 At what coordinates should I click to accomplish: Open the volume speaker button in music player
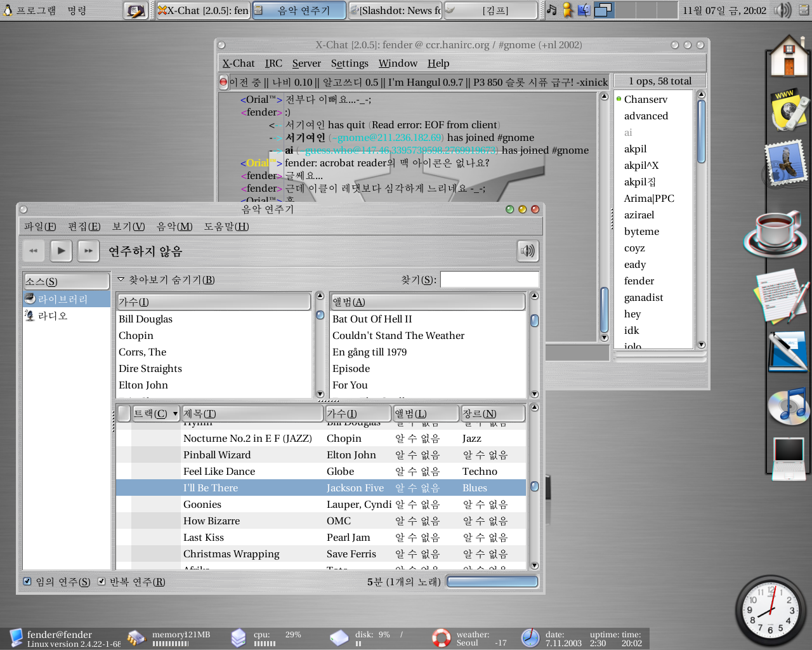(528, 251)
